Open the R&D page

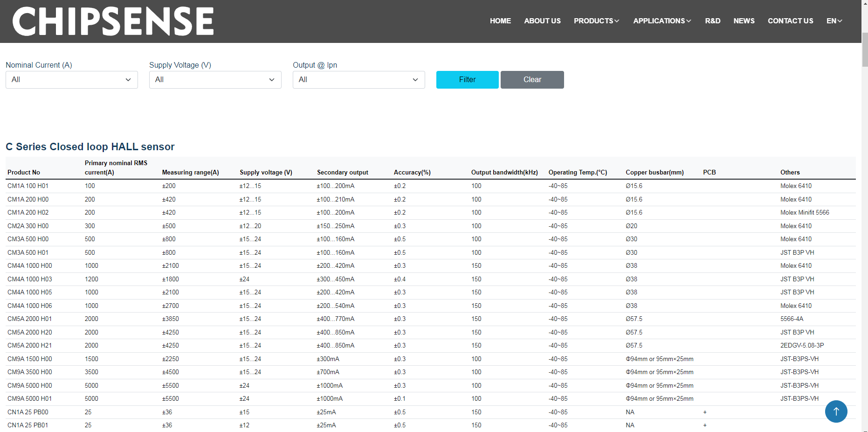pos(712,21)
